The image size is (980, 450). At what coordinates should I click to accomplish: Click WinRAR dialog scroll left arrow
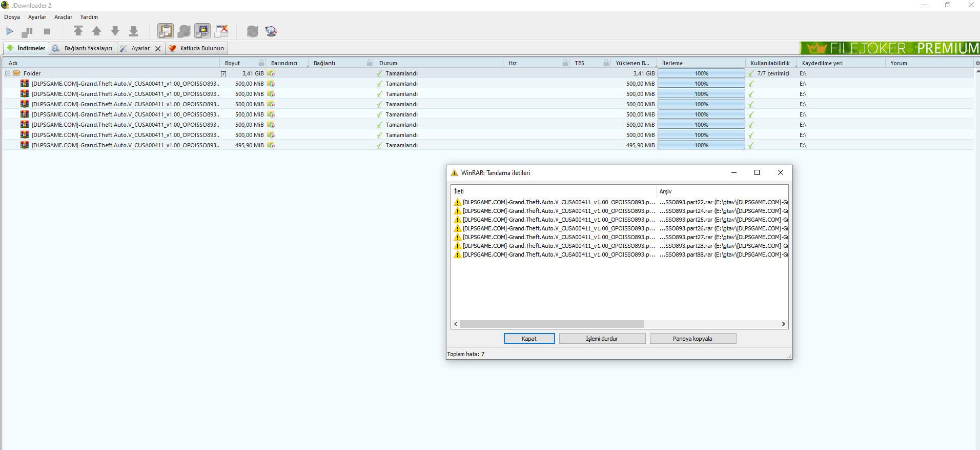click(x=456, y=324)
